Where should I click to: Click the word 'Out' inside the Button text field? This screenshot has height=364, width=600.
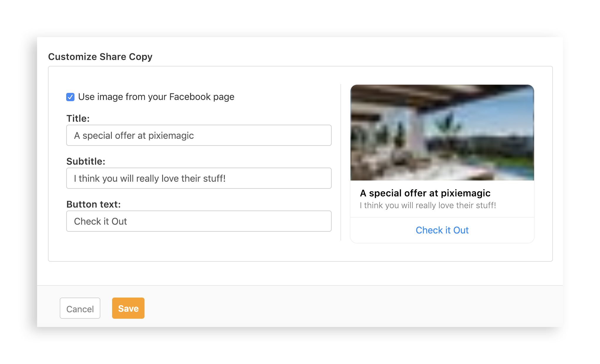[119, 221]
